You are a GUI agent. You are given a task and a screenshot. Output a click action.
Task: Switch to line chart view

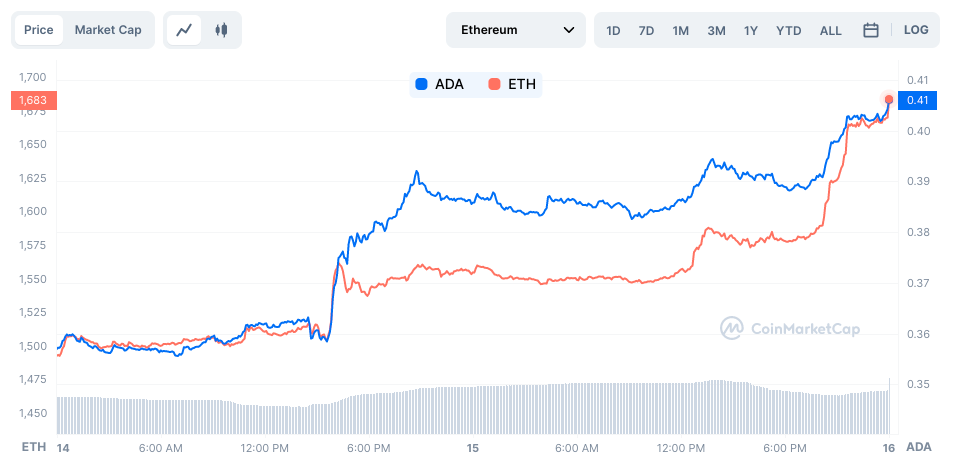pyautogui.click(x=184, y=30)
